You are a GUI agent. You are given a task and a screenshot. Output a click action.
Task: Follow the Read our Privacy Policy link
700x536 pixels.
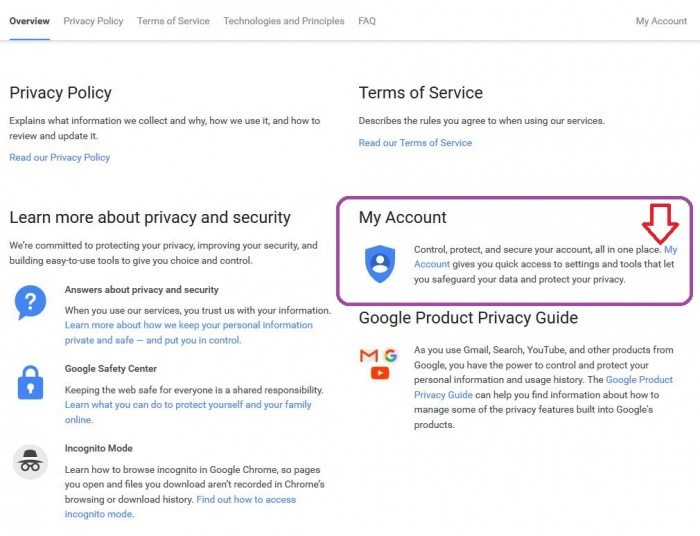point(60,157)
